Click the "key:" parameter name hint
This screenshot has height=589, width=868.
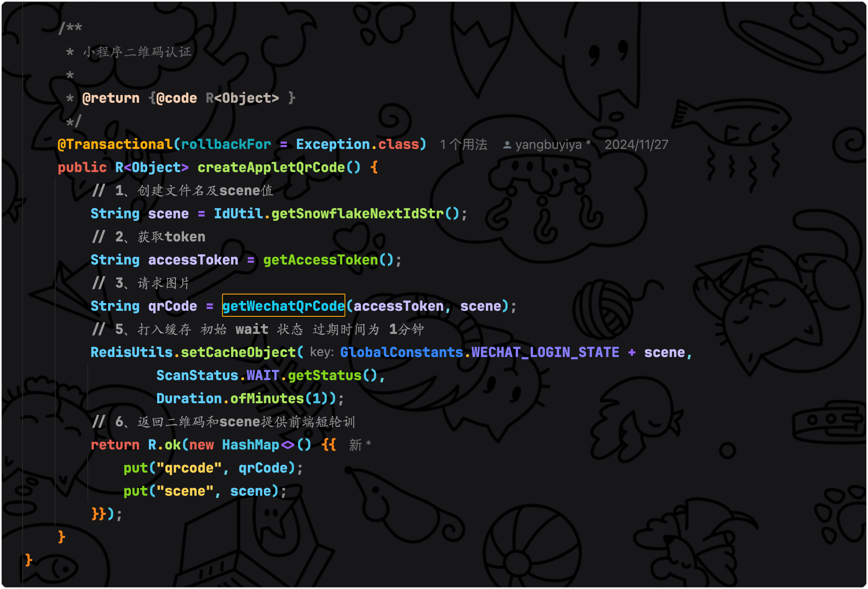[321, 352]
